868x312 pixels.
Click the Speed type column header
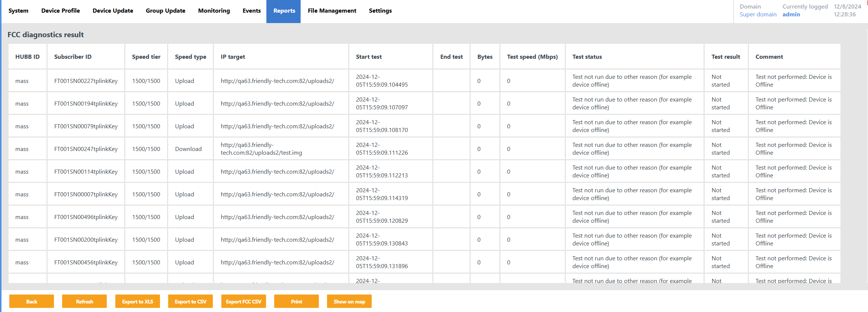click(190, 57)
